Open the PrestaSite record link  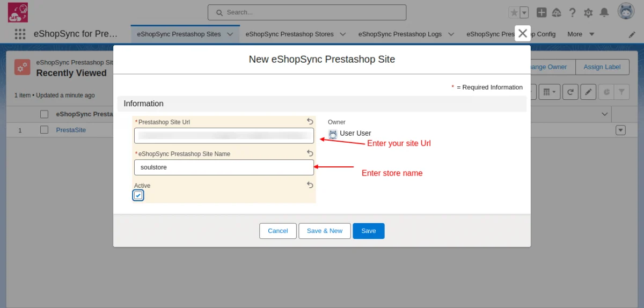(x=71, y=130)
